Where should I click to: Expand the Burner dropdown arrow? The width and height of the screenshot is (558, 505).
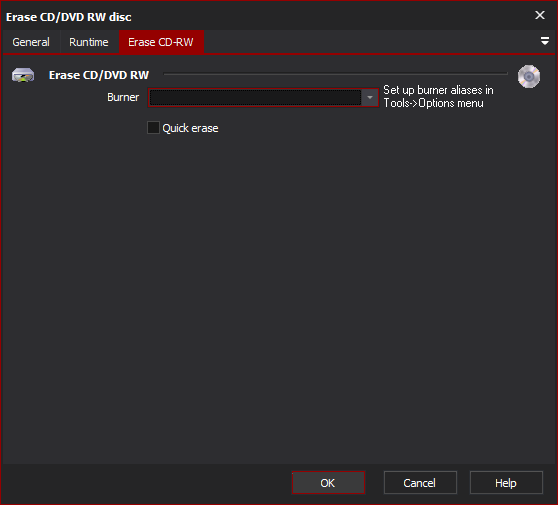[370, 98]
